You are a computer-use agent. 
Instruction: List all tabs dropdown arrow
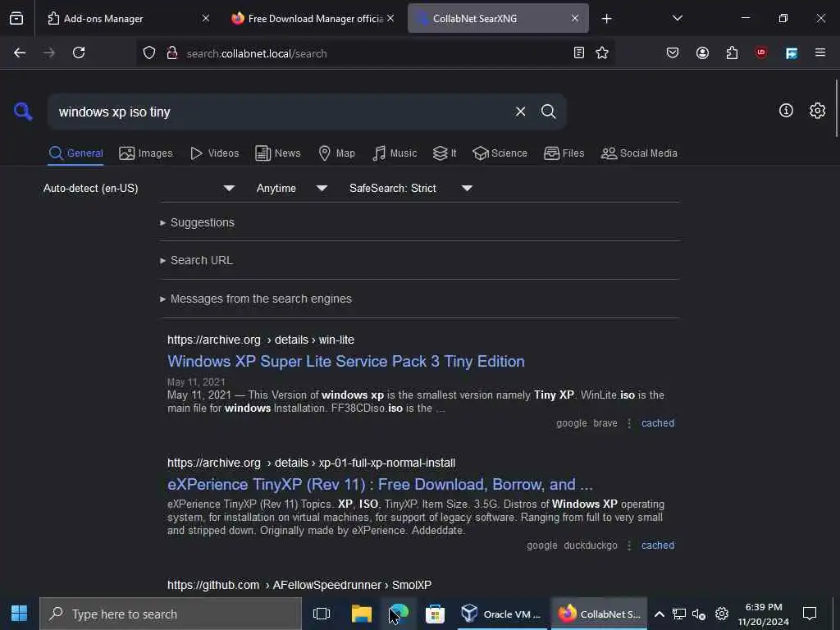(677, 18)
